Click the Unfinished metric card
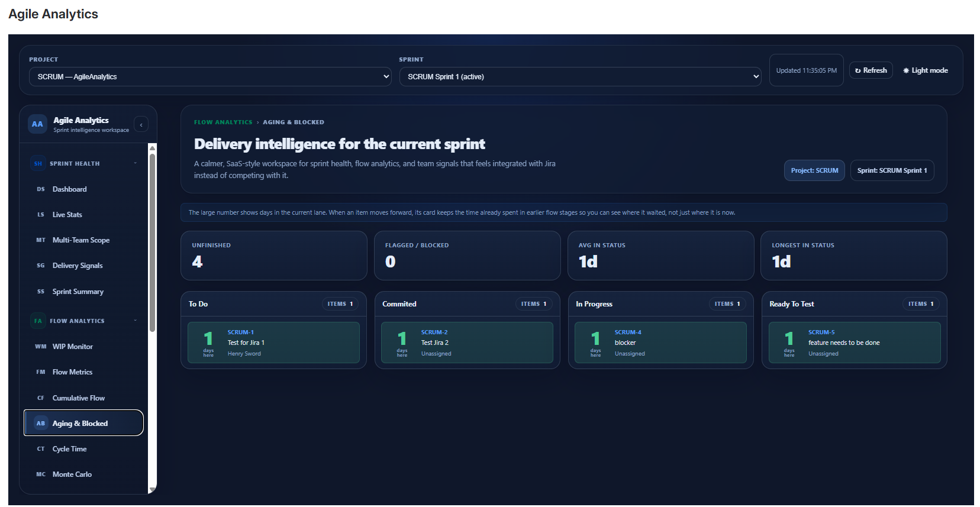The height and width of the screenshot is (507, 980). [x=274, y=256]
